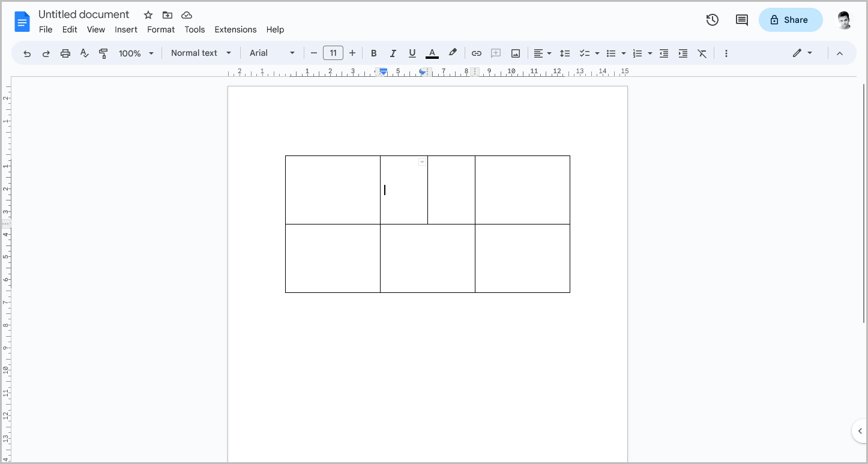This screenshot has height=464, width=868.
Task: Open the font size zoom dropdown
Action: (x=152, y=53)
